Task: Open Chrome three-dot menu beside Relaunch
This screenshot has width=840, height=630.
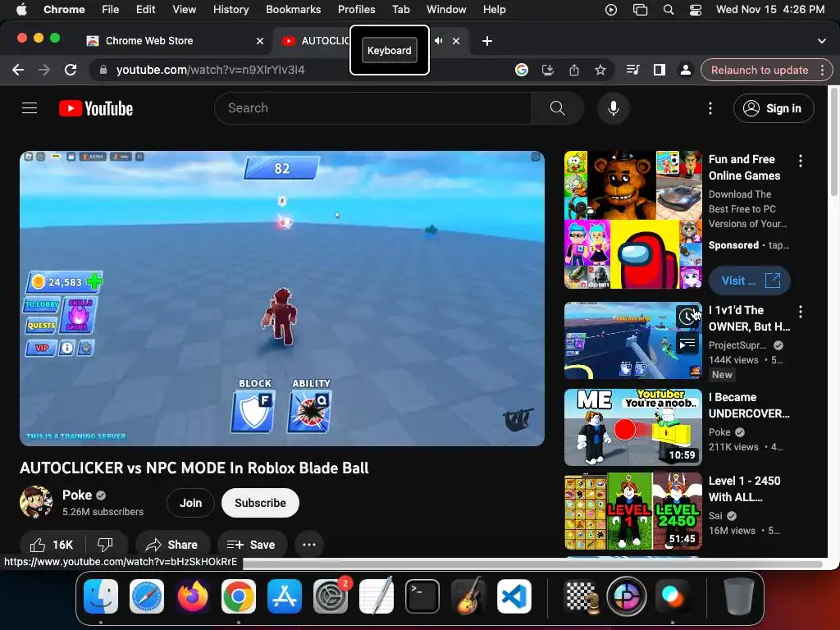Action: coord(822,71)
